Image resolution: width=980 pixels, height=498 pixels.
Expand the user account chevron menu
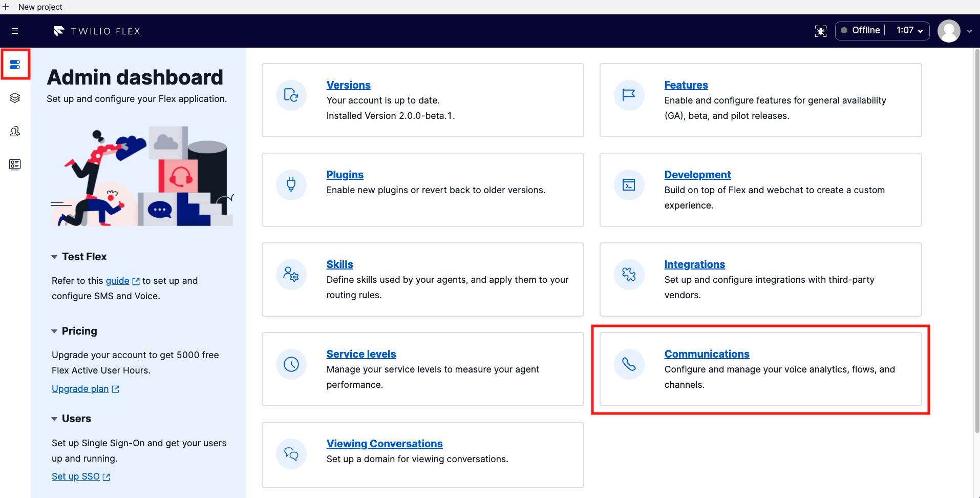969,31
